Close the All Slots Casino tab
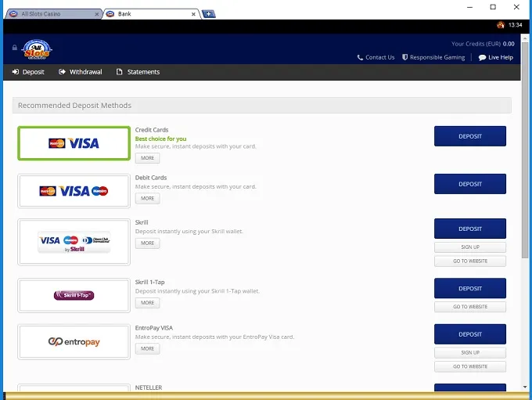Screen dimensions: 532x400 click(97, 14)
